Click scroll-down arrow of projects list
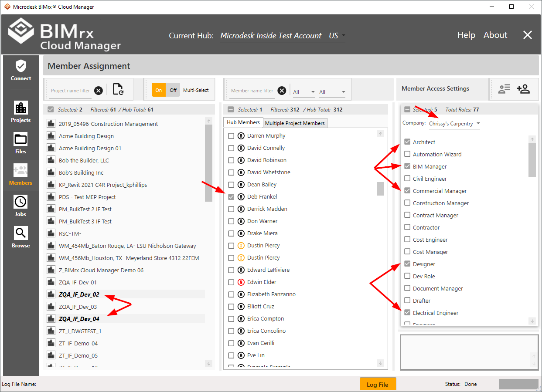This screenshot has height=392, width=542. click(208, 363)
